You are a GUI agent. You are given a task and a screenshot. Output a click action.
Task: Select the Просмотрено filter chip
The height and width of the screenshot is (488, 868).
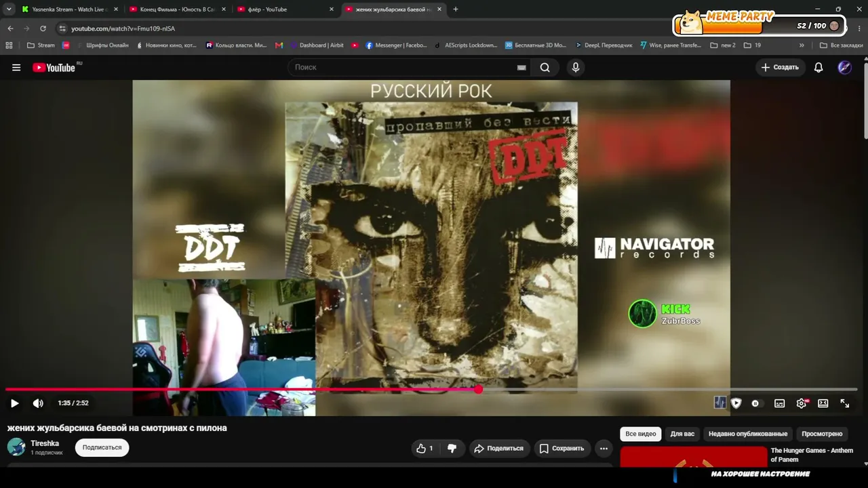tap(822, 434)
